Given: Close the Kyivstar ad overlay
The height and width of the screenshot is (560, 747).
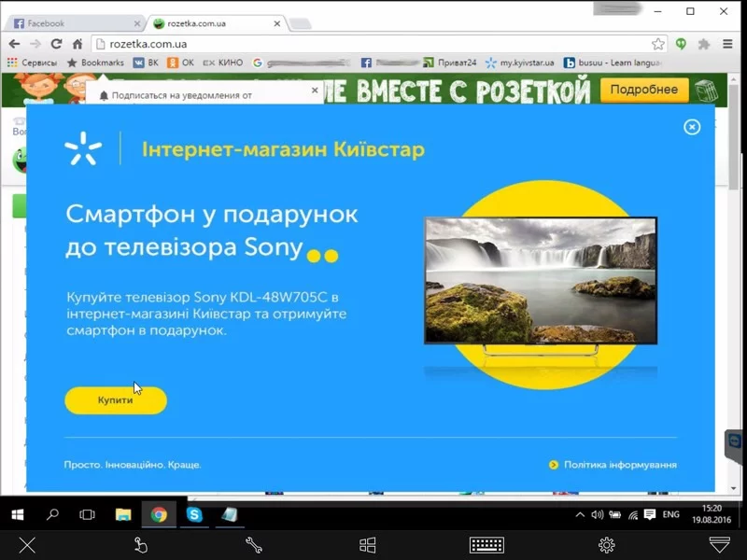Looking at the screenshot, I should [692, 127].
